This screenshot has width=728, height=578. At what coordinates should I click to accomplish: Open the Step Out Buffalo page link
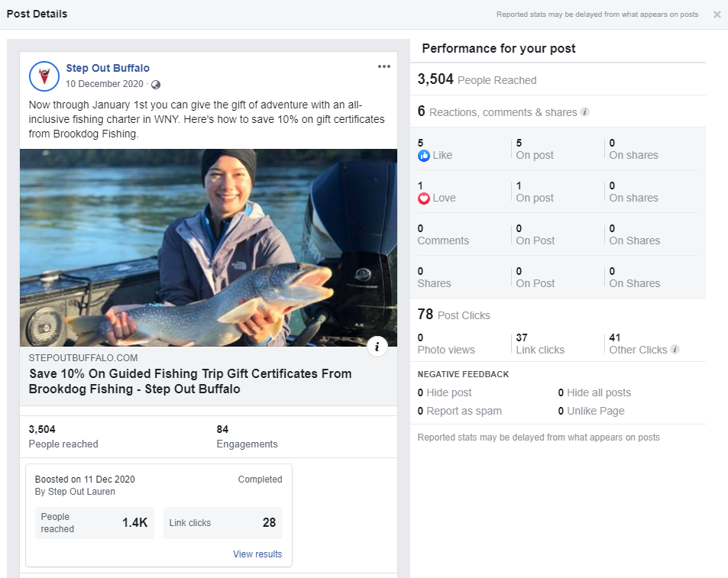[108, 68]
